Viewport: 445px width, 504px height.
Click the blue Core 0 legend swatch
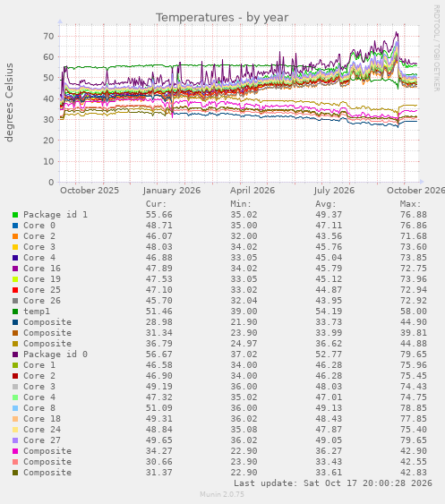click(15, 226)
